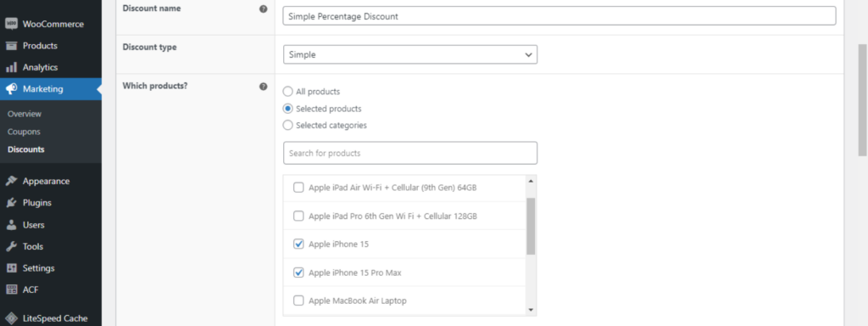
Task: Click the Apple iPhone 15 Pro Max label
Action: pos(355,273)
